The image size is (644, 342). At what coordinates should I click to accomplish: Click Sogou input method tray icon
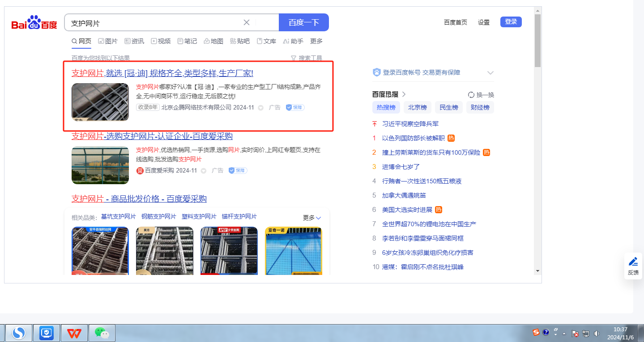pyautogui.click(x=536, y=332)
